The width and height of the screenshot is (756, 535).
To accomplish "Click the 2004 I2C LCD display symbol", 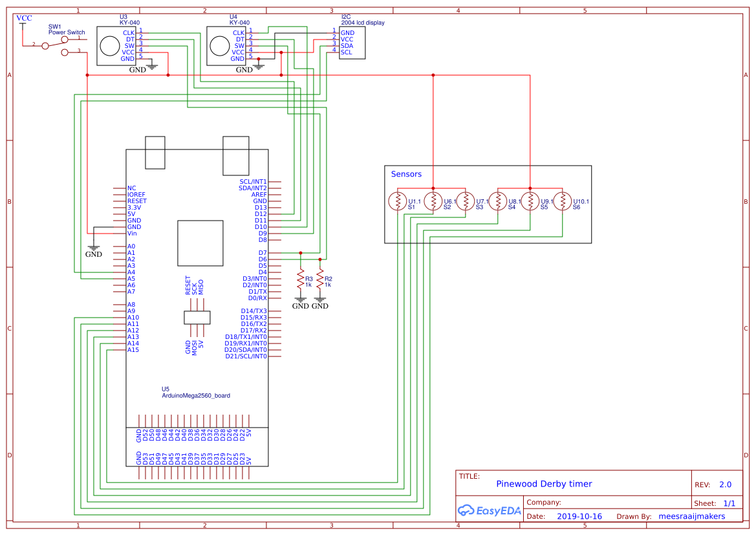I will tap(352, 42).
